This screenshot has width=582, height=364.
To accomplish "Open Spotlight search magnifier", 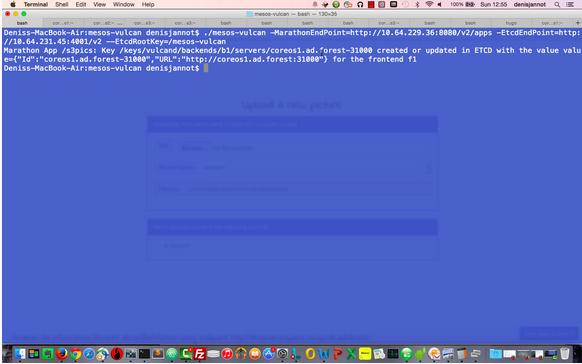I will click(x=557, y=4).
